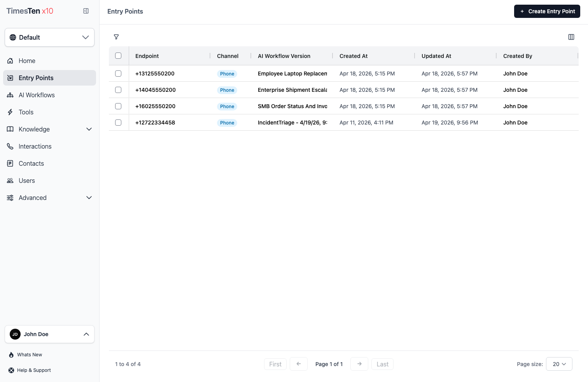This screenshot has width=588, height=382.
Task: Click the Advanced sliders icon
Action: click(10, 198)
